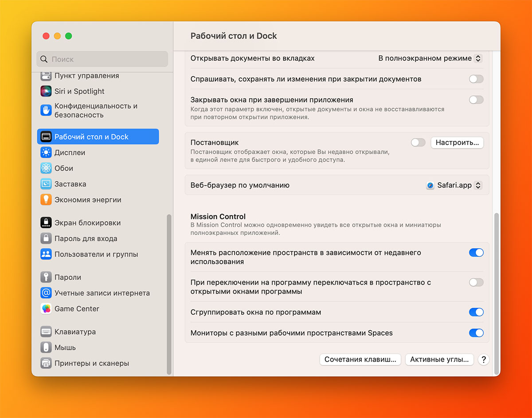Viewport: 532px width, 418px height.
Task: Click the Game Center icon
Action: (x=46, y=309)
